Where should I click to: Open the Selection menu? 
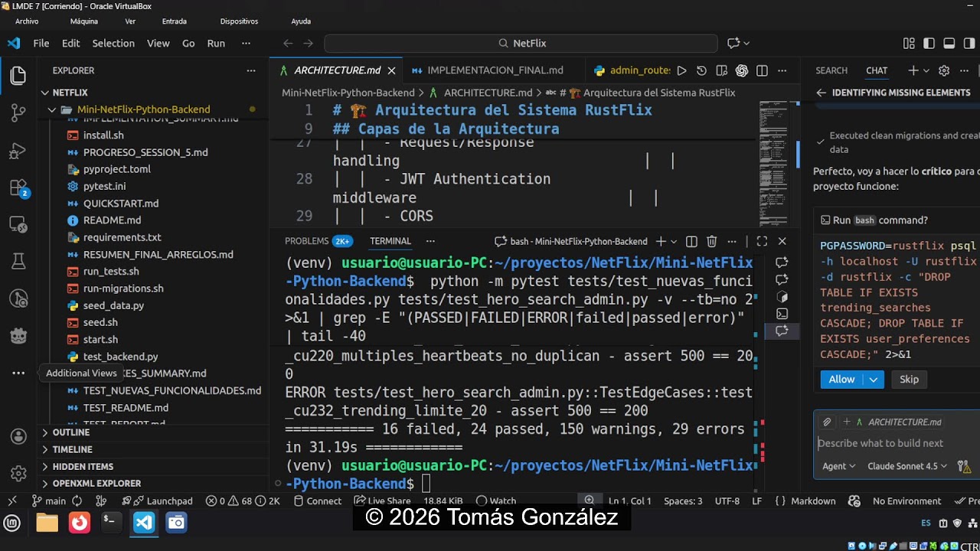[113, 44]
